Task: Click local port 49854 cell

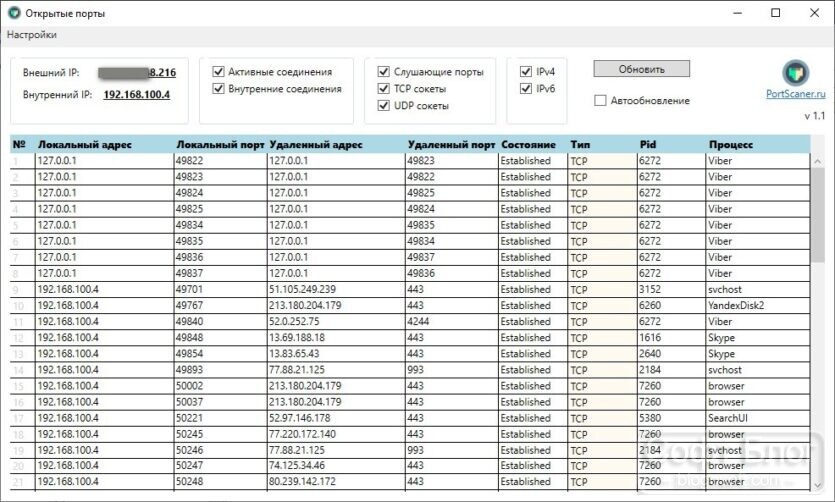Action: 220,353
